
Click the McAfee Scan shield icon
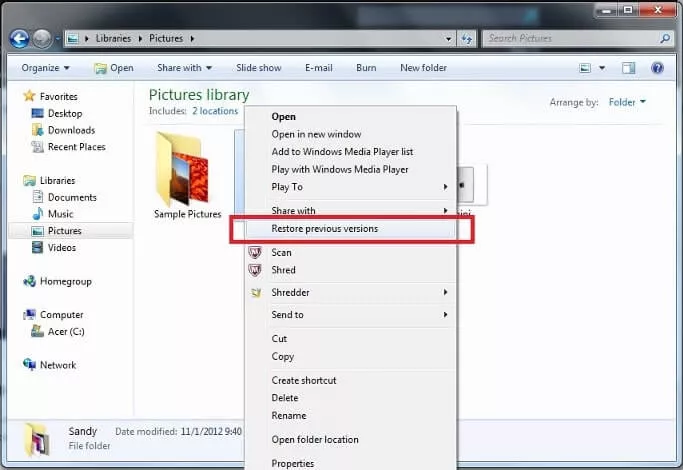[255, 252]
